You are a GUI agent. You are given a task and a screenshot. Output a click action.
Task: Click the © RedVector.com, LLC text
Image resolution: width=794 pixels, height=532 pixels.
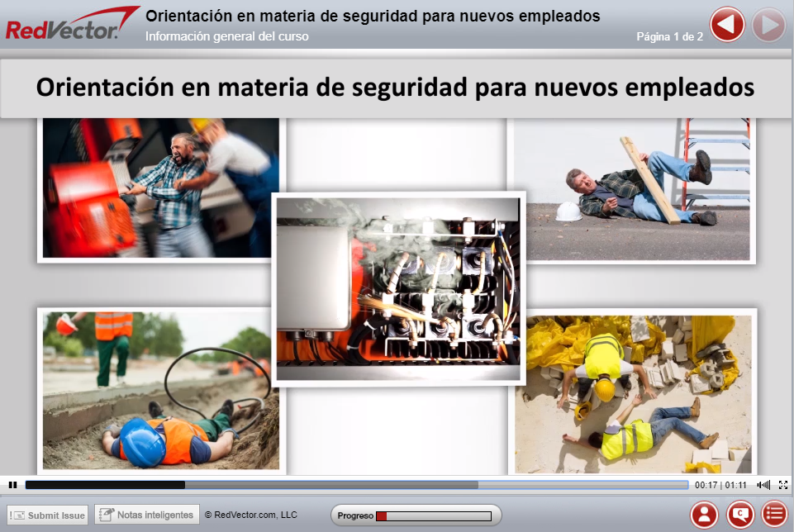(252, 514)
